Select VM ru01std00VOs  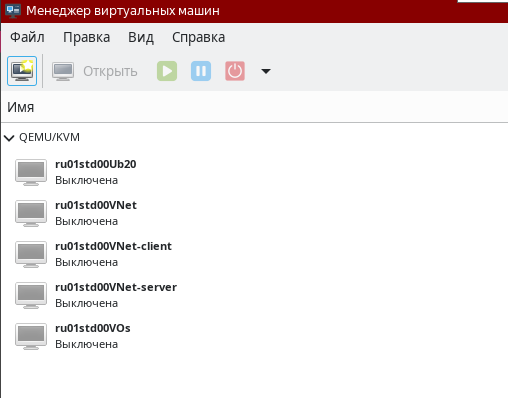point(255,336)
